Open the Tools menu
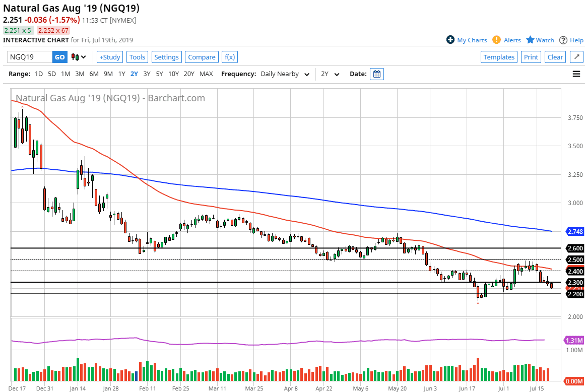585x392 pixels. pyautogui.click(x=137, y=57)
